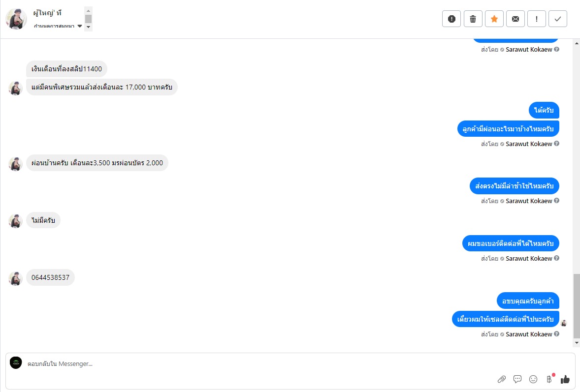Open the emoji smiley picker
Viewport: 580px width, 392px height.
click(533, 379)
